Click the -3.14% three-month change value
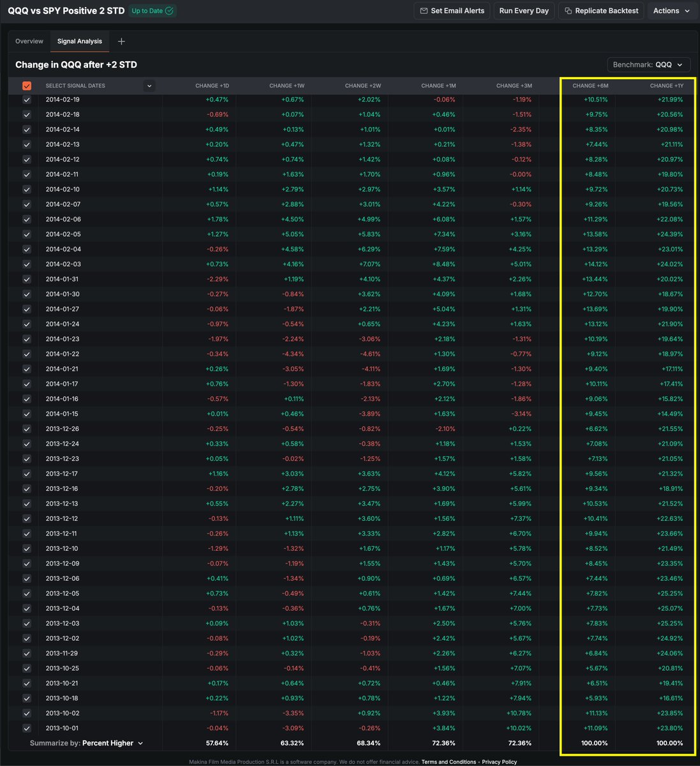This screenshot has width=700, height=766. pyautogui.click(x=521, y=414)
